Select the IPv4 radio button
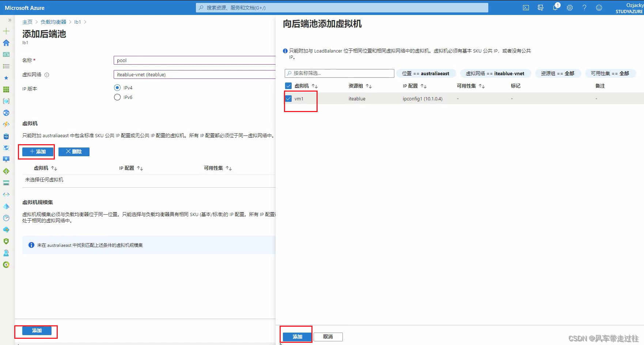 pyautogui.click(x=117, y=88)
